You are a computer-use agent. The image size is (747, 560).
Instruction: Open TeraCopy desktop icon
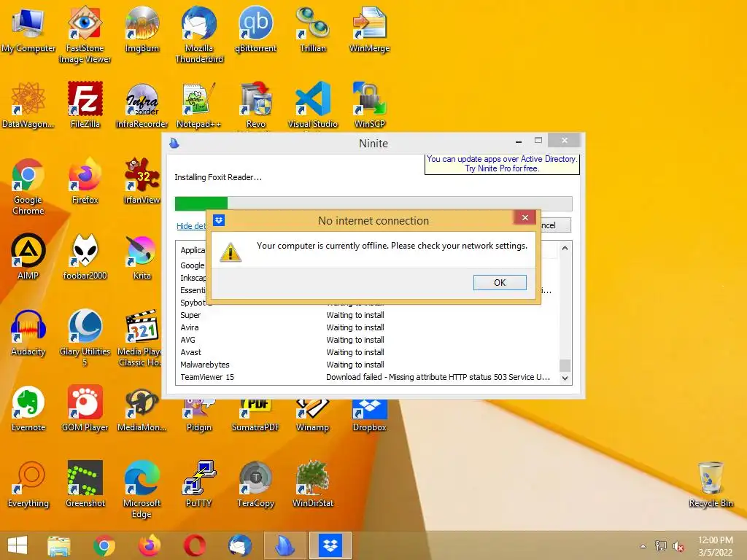click(x=256, y=485)
